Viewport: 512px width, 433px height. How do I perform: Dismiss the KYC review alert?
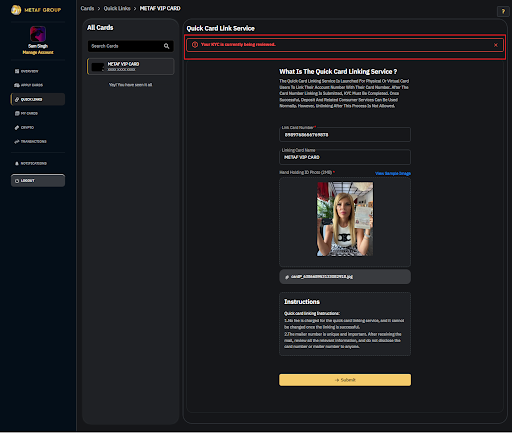pyautogui.click(x=496, y=45)
